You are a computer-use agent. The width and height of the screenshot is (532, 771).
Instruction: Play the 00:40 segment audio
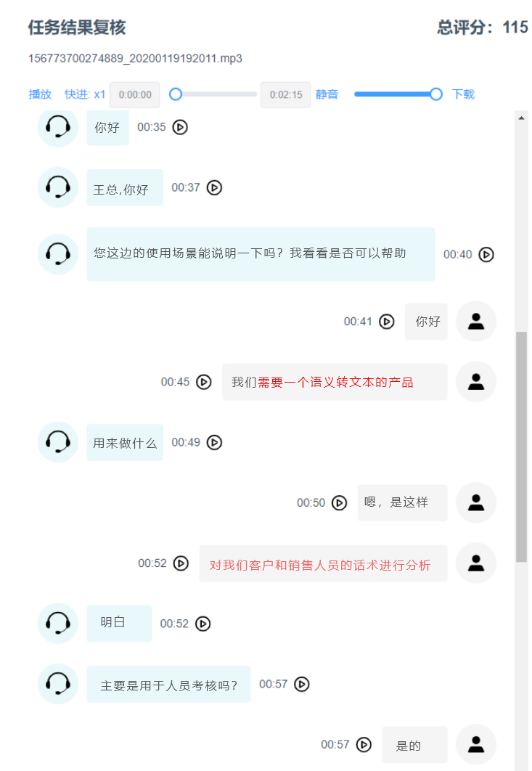(x=486, y=255)
